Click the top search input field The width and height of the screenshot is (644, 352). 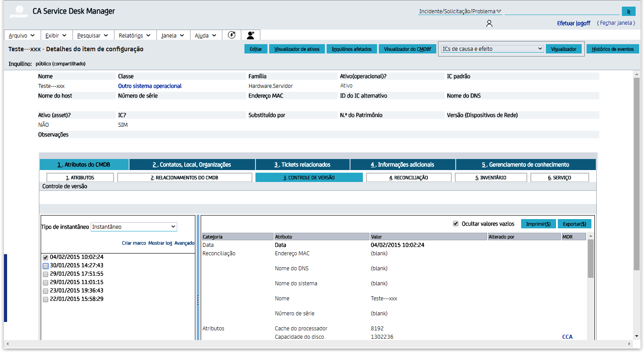(x=562, y=11)
